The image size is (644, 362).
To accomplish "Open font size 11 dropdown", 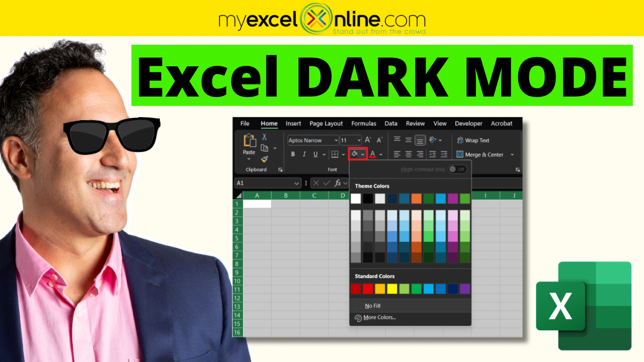I will (359, 140).
